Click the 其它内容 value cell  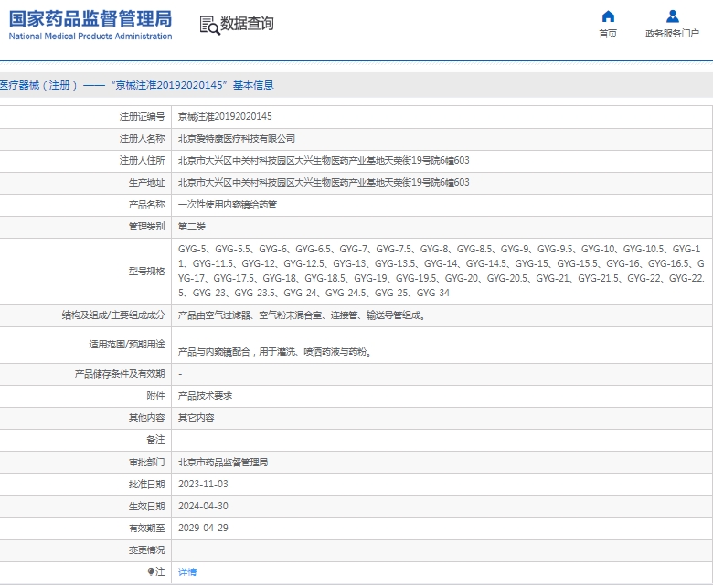[196, 418]
